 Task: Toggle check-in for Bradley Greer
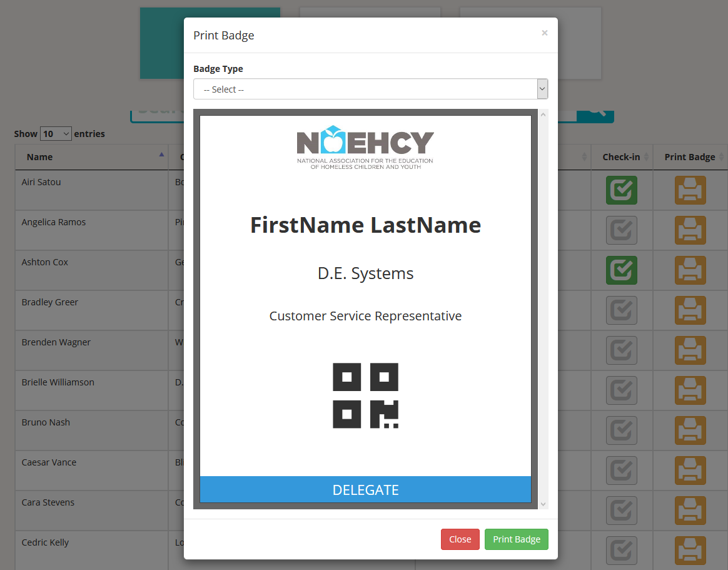point(622,310)
